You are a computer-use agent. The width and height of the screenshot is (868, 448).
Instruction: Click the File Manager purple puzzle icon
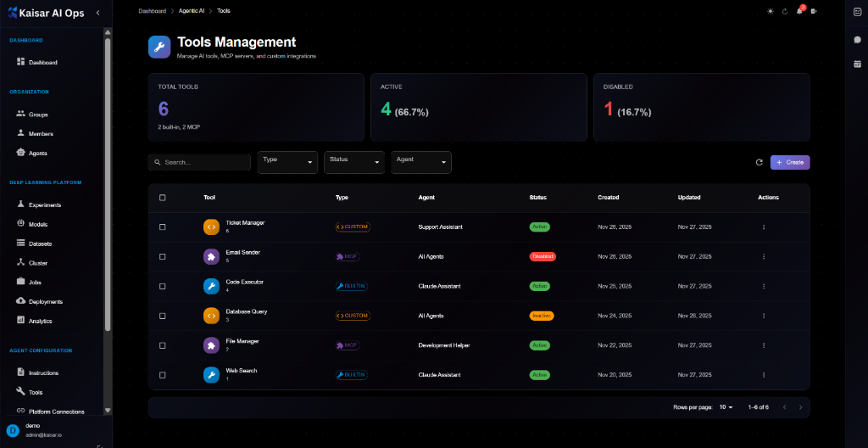[x=211, y=345]
